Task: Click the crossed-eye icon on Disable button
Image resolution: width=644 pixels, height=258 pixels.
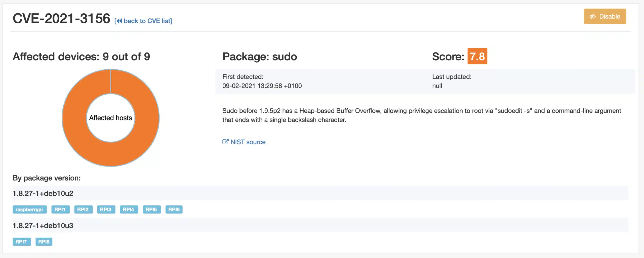Action: point(592,17)
